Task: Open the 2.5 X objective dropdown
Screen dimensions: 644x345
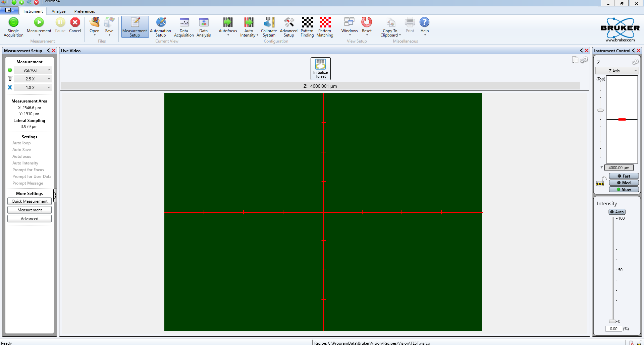Action: pos(33,79)
